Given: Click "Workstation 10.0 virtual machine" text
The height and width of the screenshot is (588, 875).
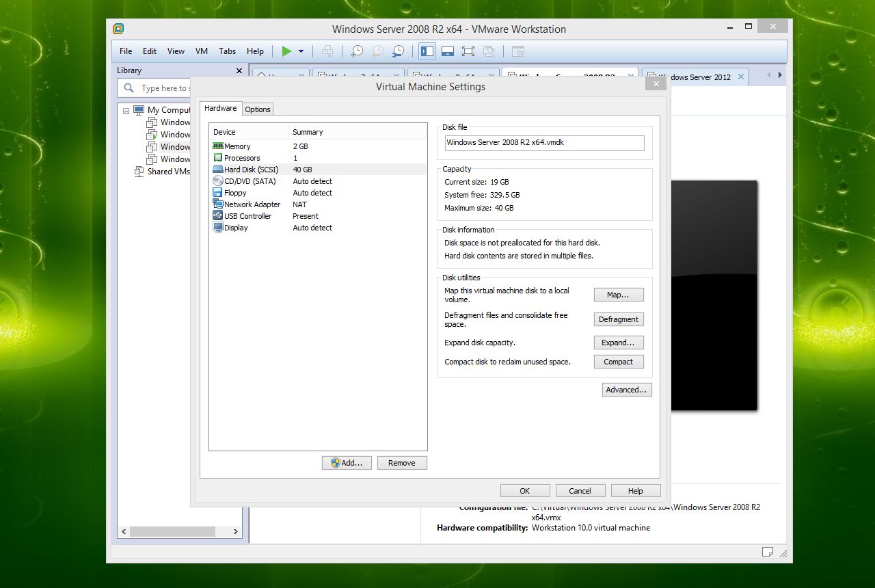Looking at the screenshot, I should tap(591, 528).
